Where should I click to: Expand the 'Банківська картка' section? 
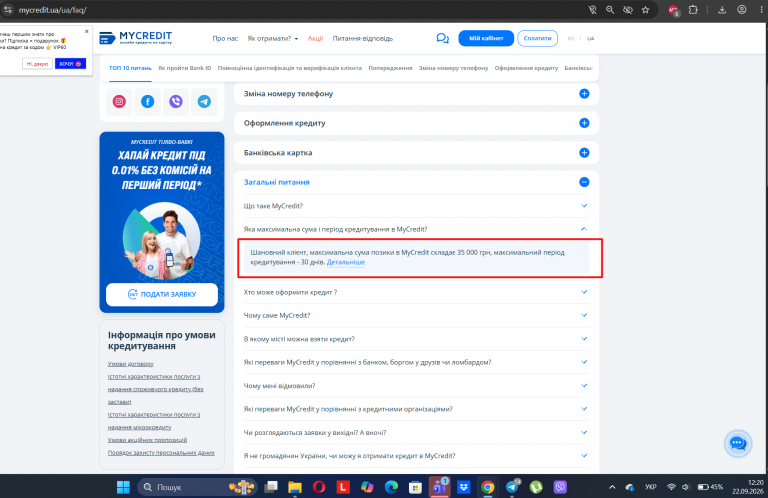pyautogui.click(x=584, y=153)
